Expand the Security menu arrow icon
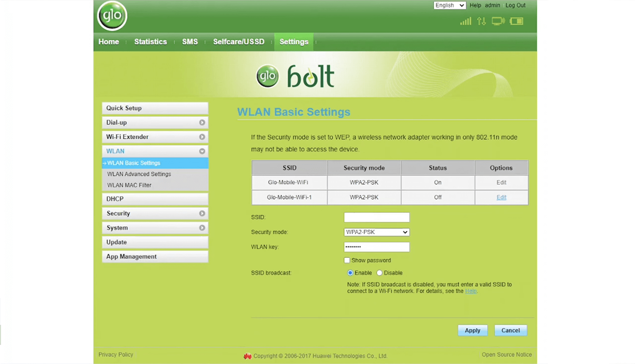The height and width of the screenshot is (364, 635). 202,213
